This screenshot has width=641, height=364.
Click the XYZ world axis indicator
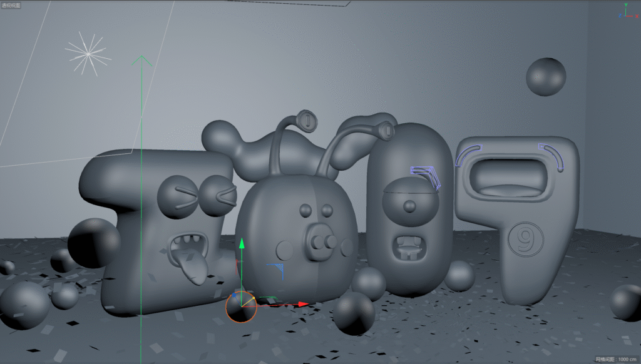click(628, 11)
